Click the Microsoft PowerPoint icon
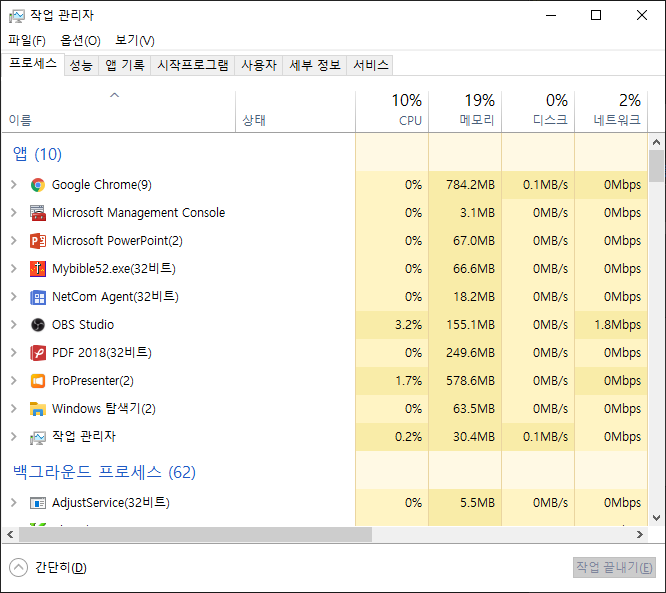 tap(38, 241)
